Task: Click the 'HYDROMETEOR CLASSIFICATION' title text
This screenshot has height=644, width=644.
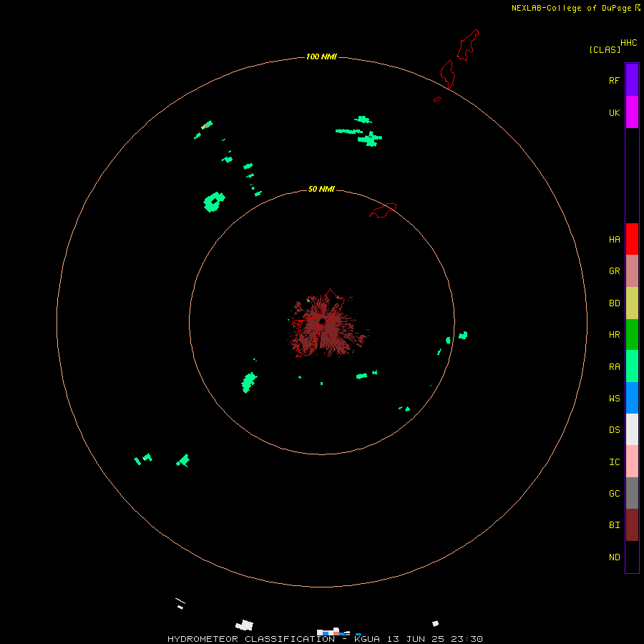Action: [x=251, y=639]
